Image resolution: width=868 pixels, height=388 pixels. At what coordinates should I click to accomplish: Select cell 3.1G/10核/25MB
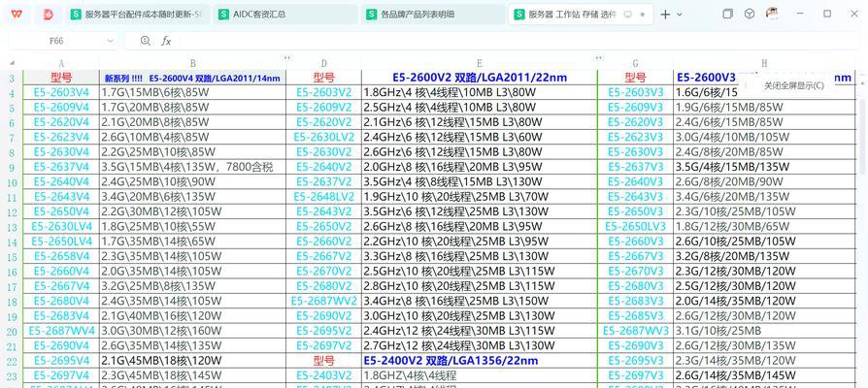(764, 331)
